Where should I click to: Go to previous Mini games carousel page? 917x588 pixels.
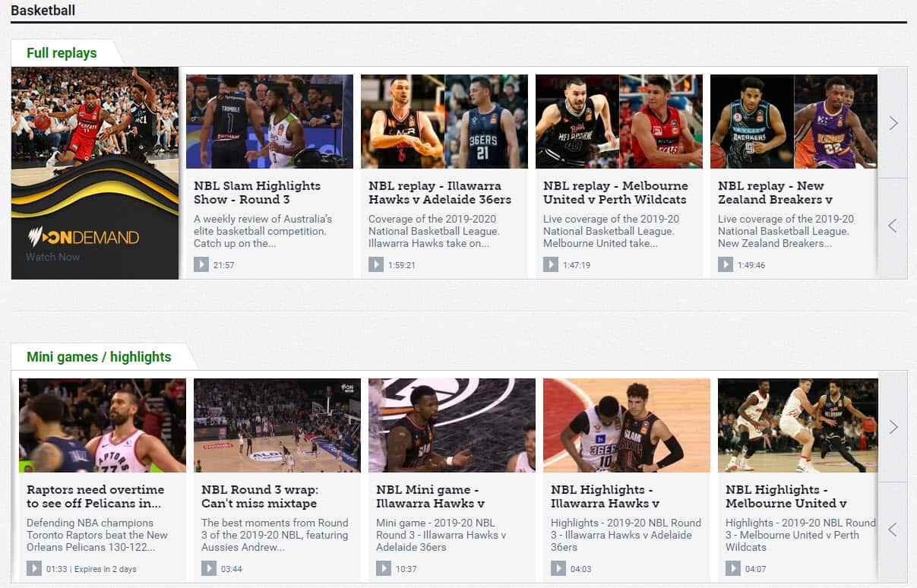[893, 530]
